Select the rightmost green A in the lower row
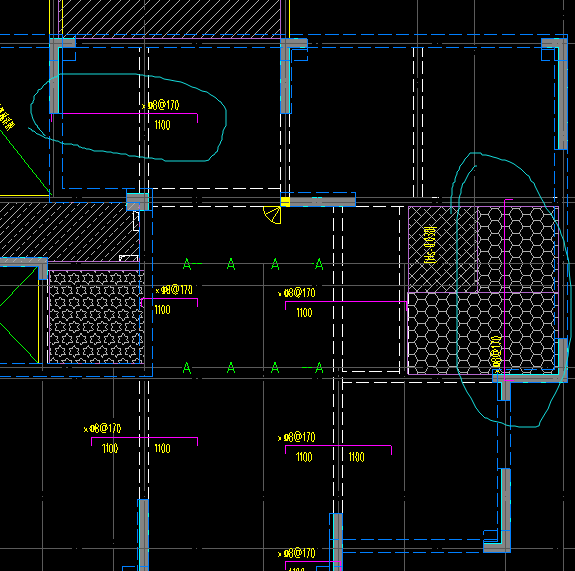 [x=319, y=368]
